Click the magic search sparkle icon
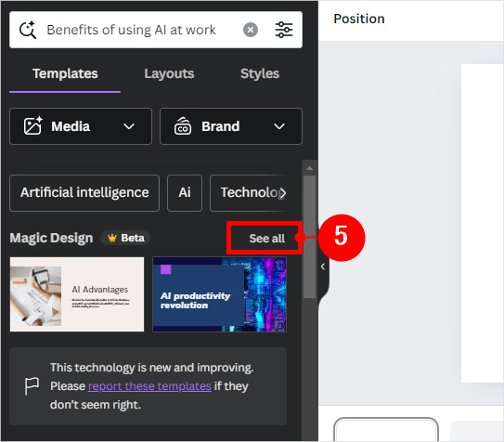The height and width of the screenshot is (442, 504). click(28, 30)
